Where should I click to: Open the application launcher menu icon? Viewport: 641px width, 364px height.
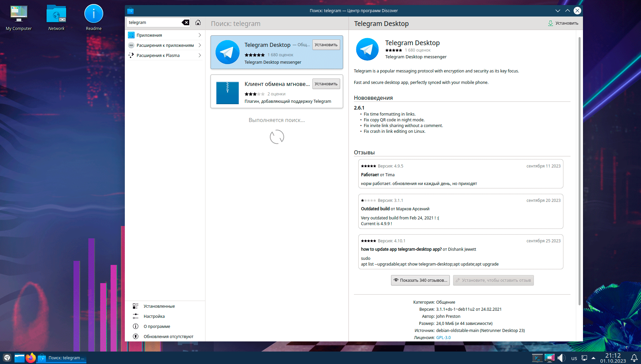7,358
